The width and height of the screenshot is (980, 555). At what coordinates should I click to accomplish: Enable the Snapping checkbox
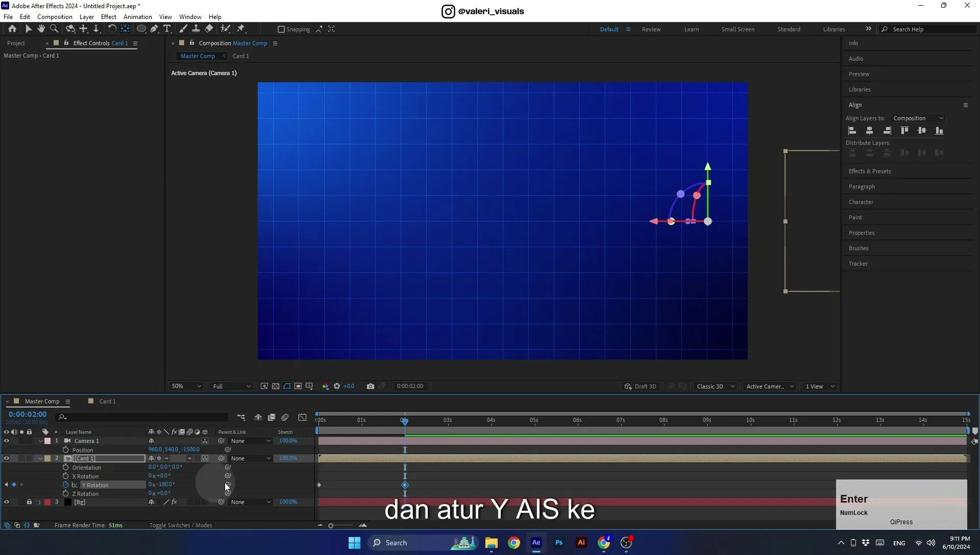(281, 29)
